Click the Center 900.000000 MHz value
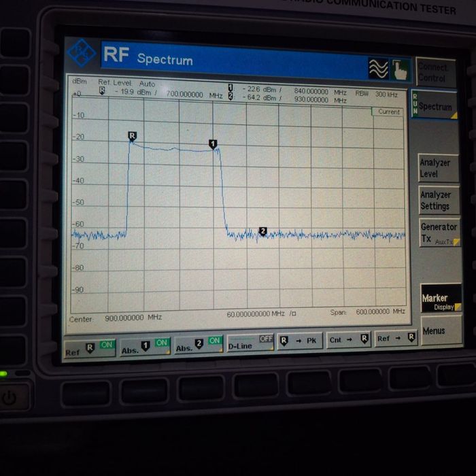The image size is (476, 476). tap(133, 318)
